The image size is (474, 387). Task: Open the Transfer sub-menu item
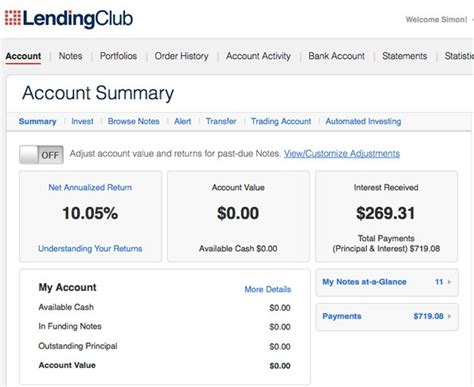click(221, 121)
